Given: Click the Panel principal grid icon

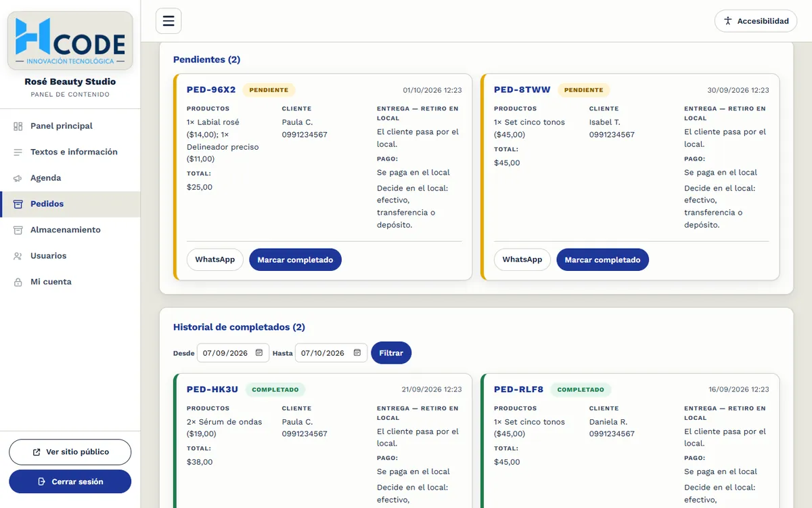Looking at the screenshot, I should click(x=18, y=126).
